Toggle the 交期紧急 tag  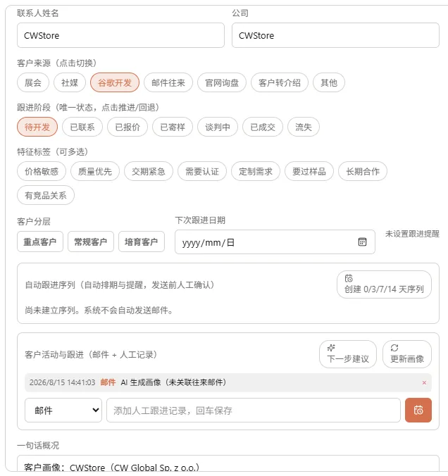pyautogui.click(x=149, y=171)
